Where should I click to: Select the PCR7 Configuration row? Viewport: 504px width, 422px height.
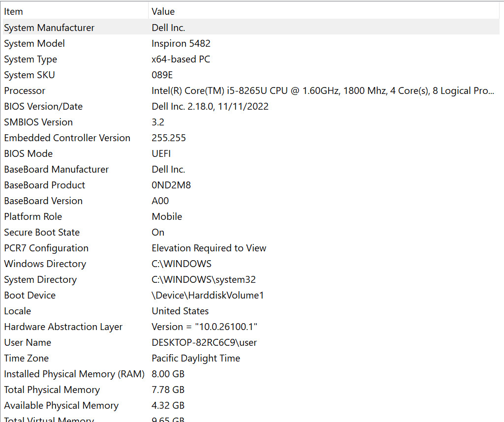coord(251,248)
